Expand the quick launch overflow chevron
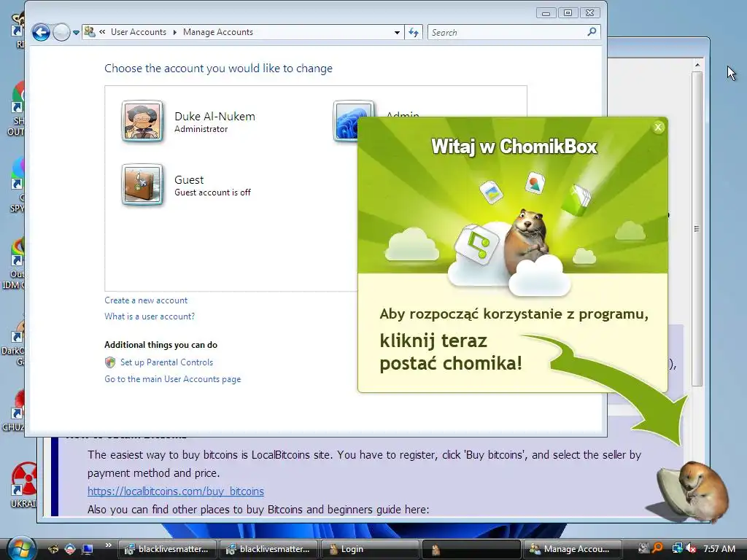This screenshot has width=747, height=560. tap(108, 545)
